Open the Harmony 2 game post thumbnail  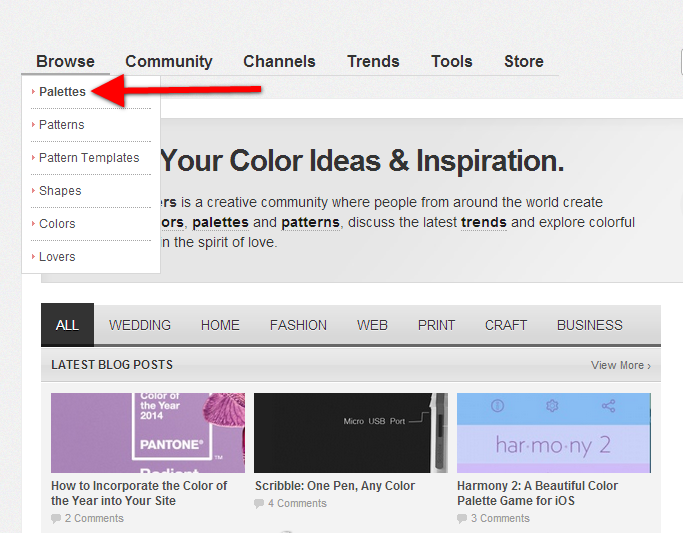coord(553,432)
